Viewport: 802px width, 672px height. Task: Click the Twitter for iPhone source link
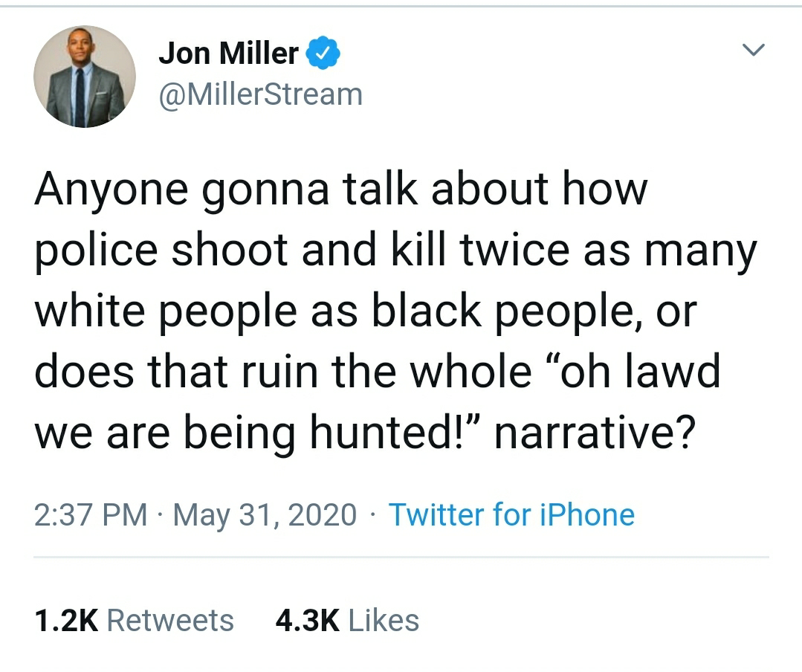pyautogui.click(x=511, y=514)
